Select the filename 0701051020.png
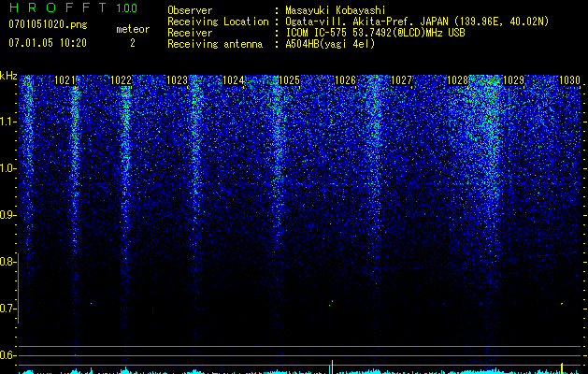588x374 pixels. pos(48,24)
